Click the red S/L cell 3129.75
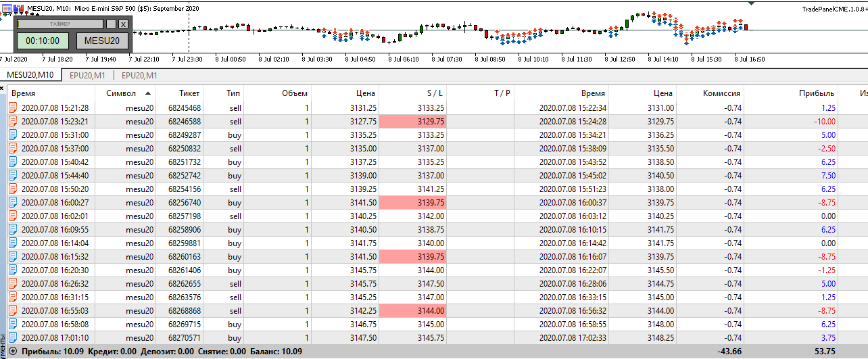 pos(412,122)
